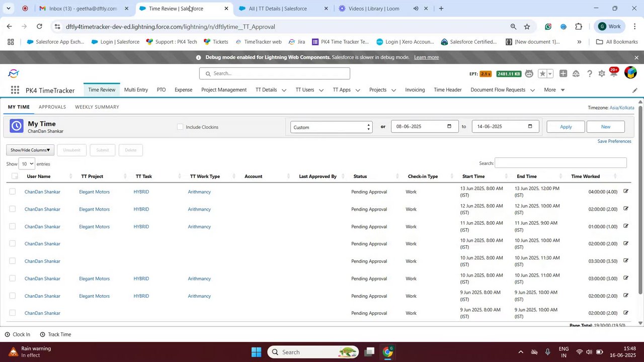Reload the current browser page
Image resolution: width=644 pixels, height=362 pixels.
point(39,27)
